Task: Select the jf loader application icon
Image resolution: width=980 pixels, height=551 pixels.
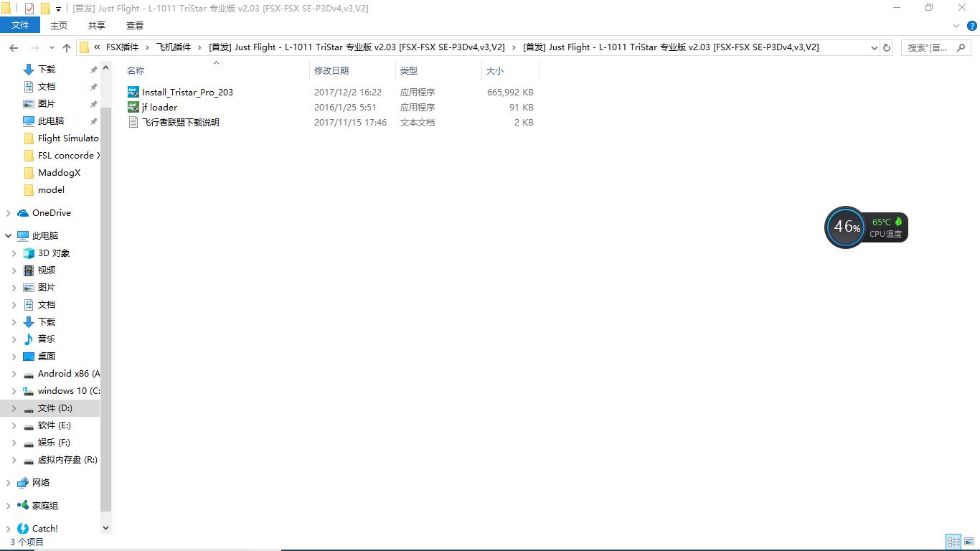Action: (x=133, y=107)
